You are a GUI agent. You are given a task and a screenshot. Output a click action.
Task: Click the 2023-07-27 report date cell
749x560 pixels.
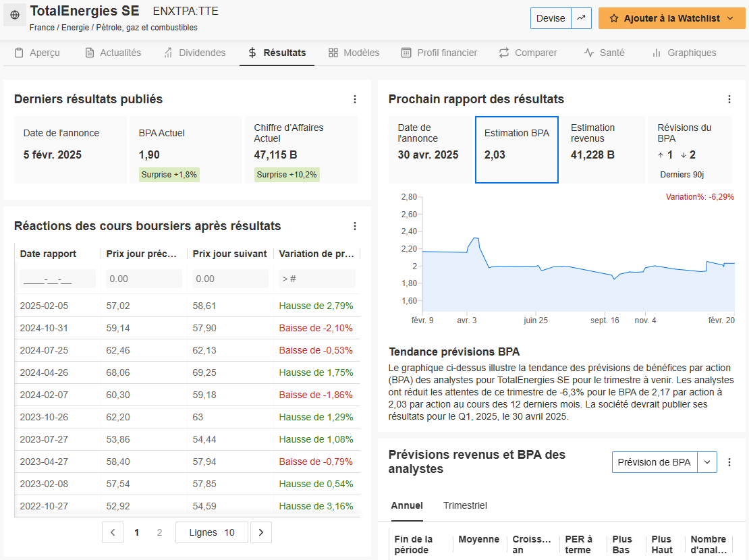(x=58, y=440)
